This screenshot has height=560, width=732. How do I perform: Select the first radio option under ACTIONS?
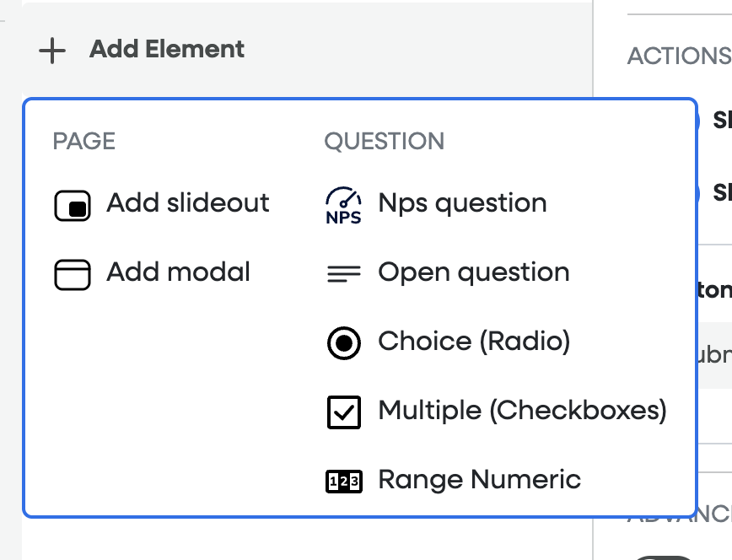(x=699, y=121)
